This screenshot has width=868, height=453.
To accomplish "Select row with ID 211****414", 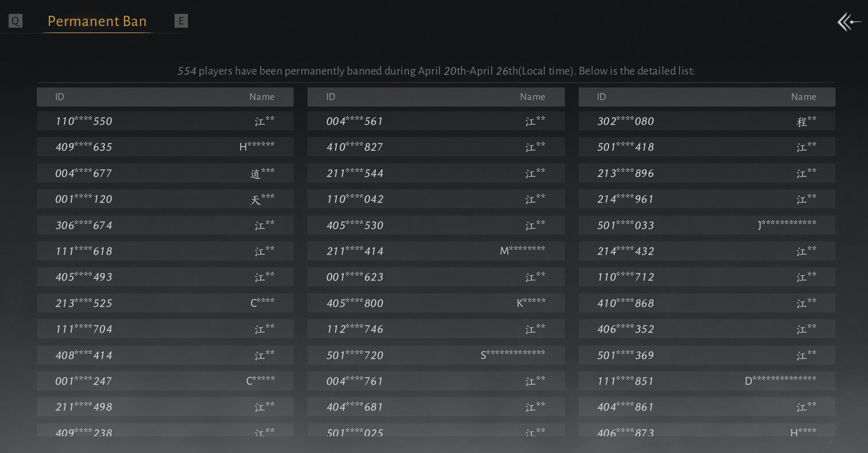I will click(436, 251).
